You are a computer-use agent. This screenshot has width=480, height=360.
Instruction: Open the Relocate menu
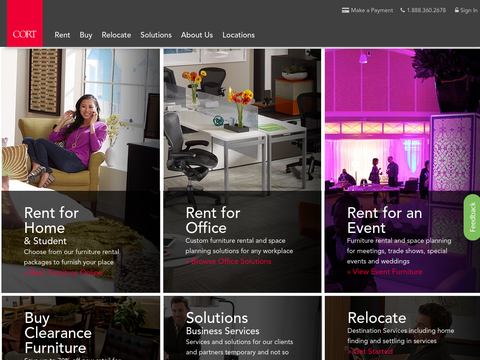[x=116, y=35]
